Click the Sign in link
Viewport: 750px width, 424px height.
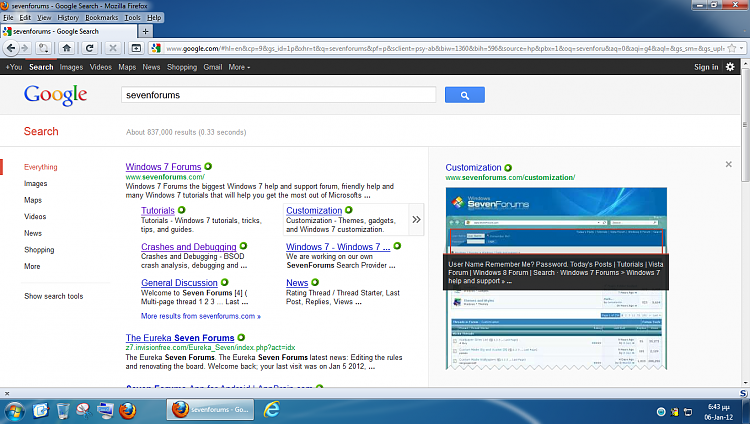point(706,67)
